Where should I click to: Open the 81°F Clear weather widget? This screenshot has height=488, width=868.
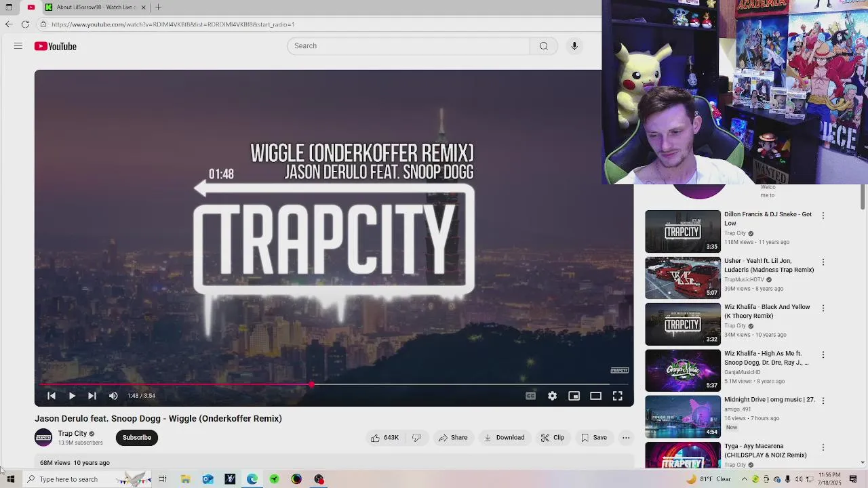click(x=709, y=479)
